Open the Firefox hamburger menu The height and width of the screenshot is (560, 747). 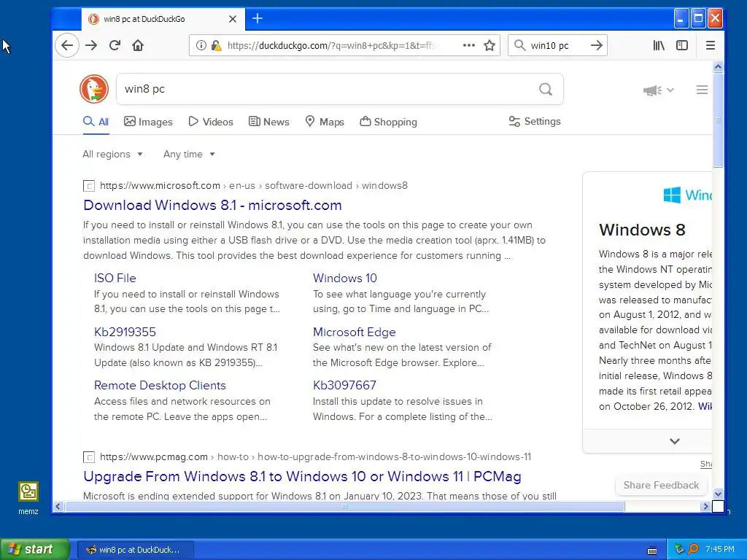pyautogui.click(x=711, y=45)
